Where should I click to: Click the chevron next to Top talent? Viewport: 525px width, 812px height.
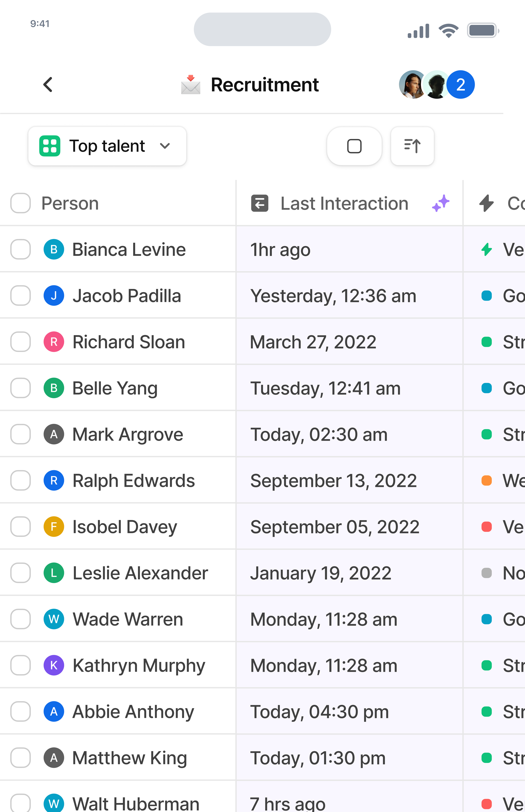point(165,146)
